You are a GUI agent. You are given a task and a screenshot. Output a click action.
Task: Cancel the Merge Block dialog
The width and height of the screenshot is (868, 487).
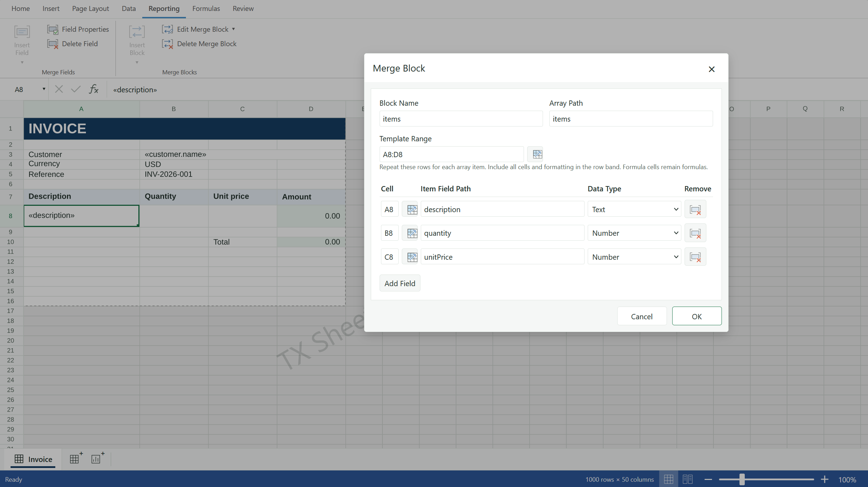pyautogui.click(x=642, y=316)
